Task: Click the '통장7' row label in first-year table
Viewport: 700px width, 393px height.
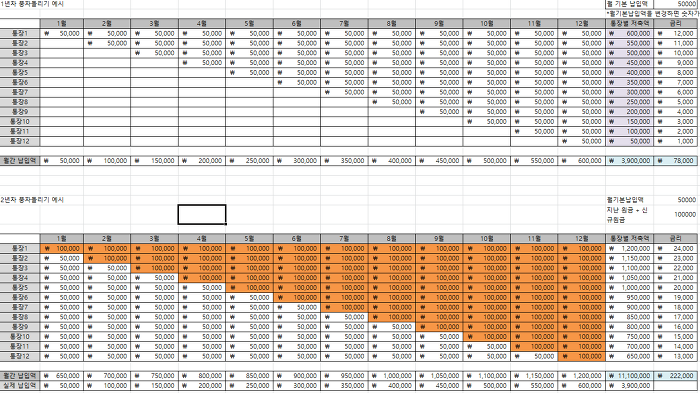Action: [x=20, y=92]
